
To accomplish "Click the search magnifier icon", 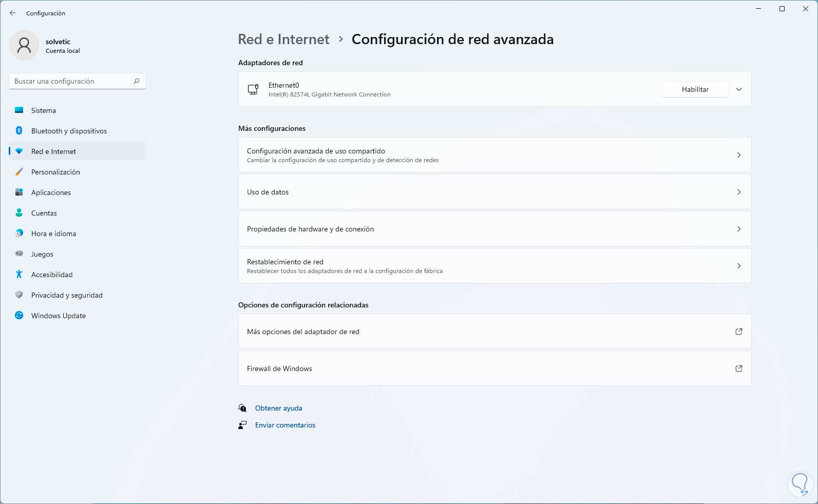I will coord(137,81).
